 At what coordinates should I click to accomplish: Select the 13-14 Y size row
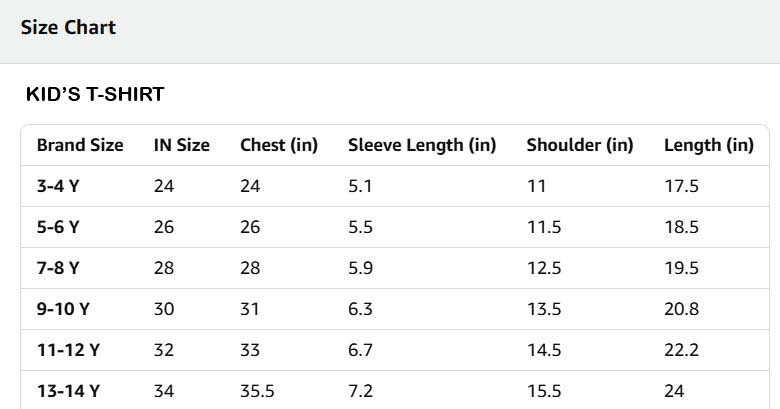click(395, 390)
